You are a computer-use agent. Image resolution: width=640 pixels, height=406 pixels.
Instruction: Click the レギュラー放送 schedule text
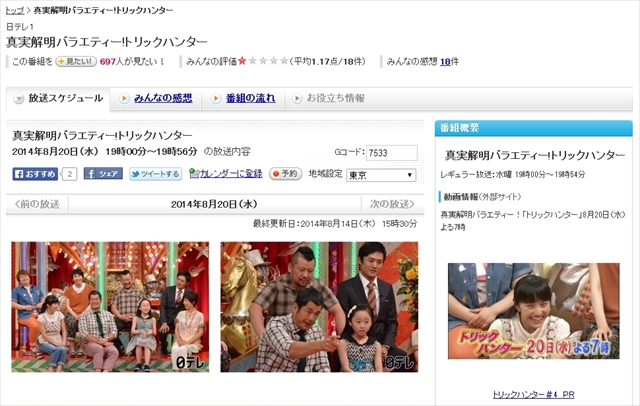pos(513,175)
